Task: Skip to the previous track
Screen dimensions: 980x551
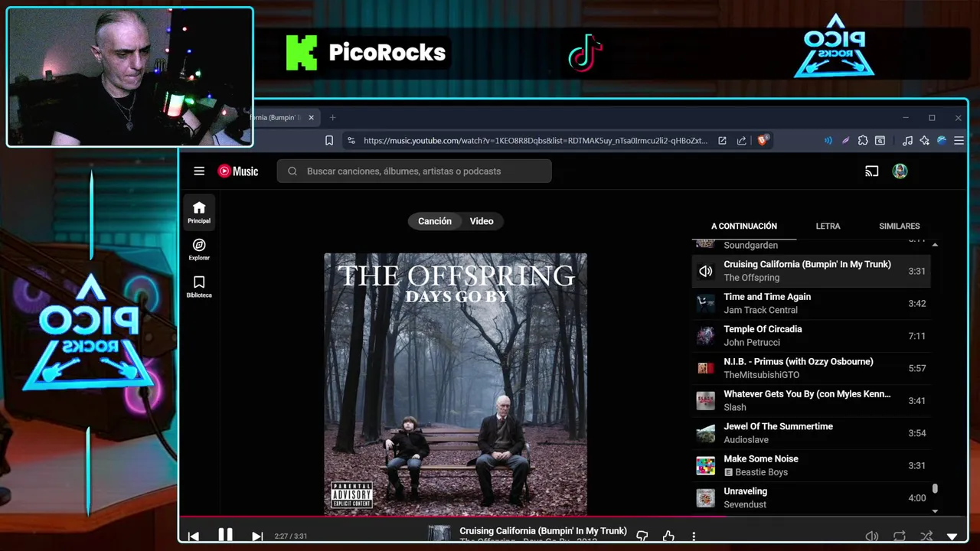Action: click(x=193, y=536)
